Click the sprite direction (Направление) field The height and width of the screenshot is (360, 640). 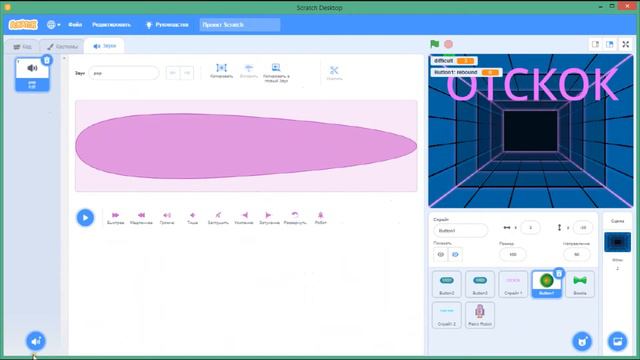click(577, 254)
